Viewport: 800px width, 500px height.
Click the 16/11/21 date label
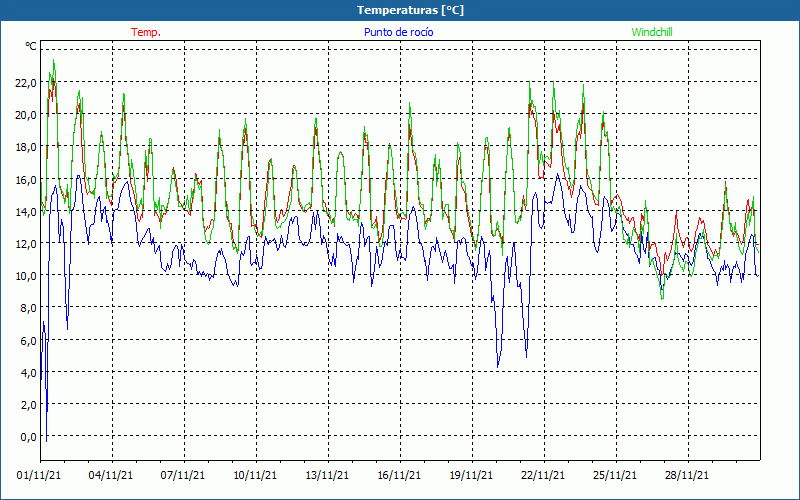click(x=399, y=475)
